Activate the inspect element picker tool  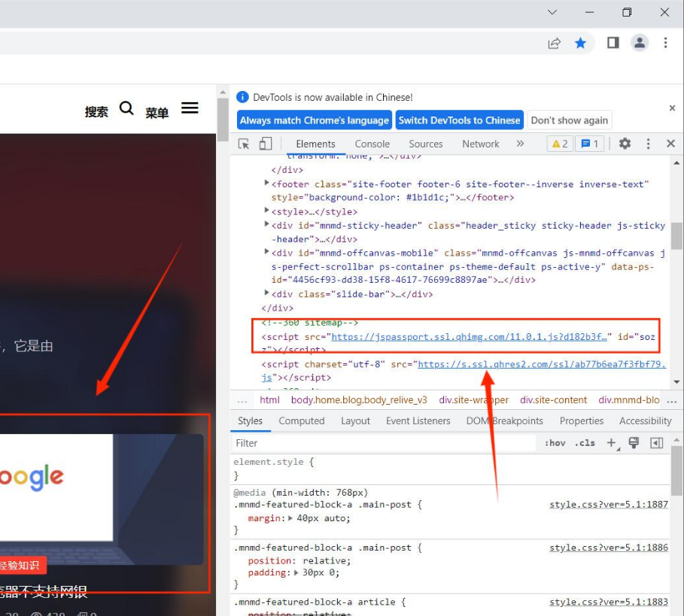click(243, 144)
